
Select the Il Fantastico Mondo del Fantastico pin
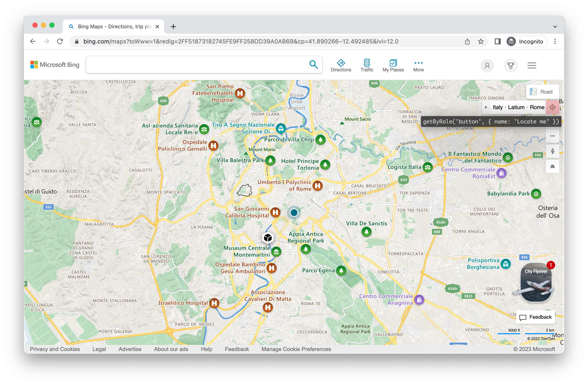click(x=508, y=157)
